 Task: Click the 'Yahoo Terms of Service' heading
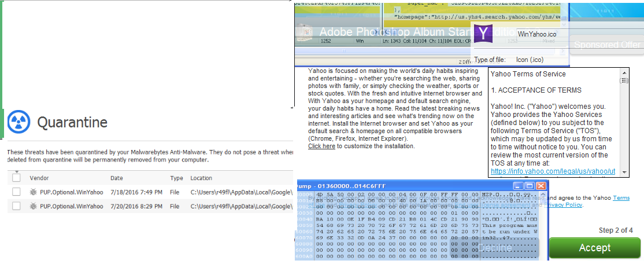click(x=528, y=74)
